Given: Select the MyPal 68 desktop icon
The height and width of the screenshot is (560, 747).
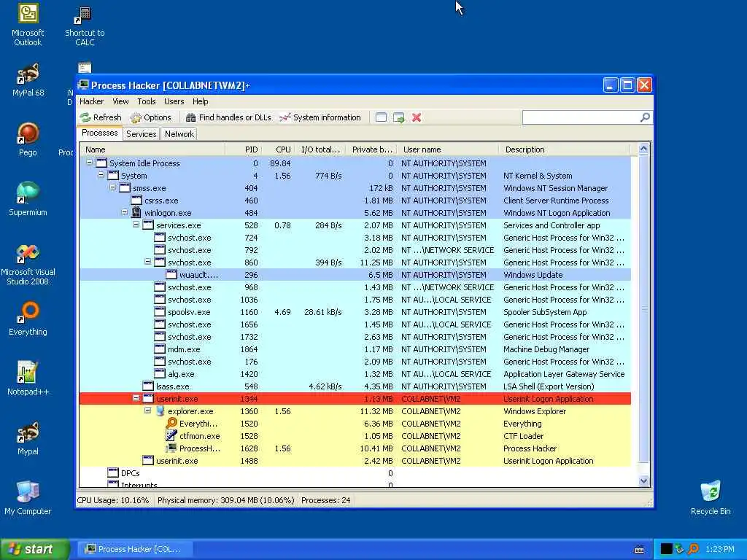Looking at the screenshot, I should click(x=28, y=80).
